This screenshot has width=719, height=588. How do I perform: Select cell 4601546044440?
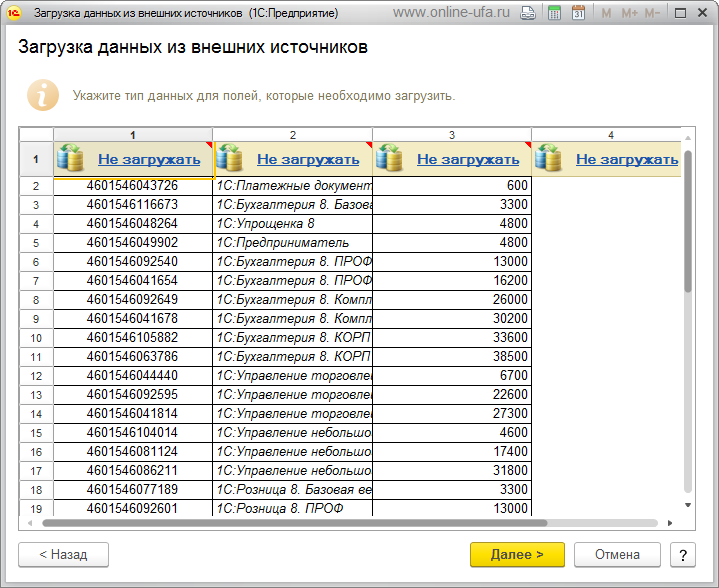coord(133,376)
